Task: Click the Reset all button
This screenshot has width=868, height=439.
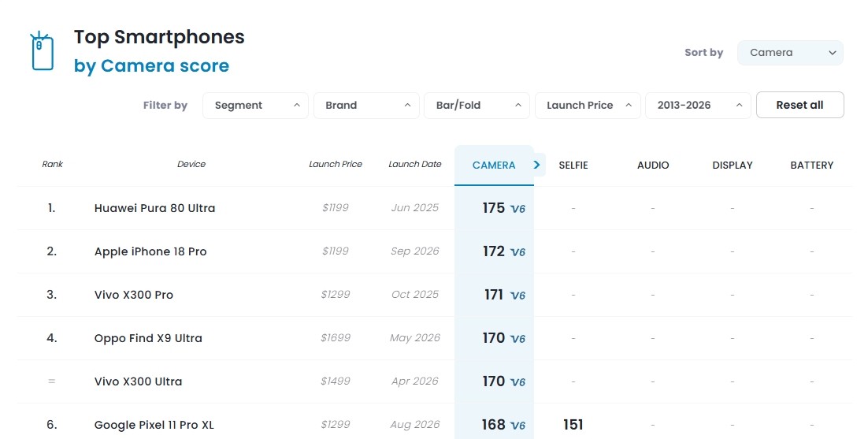Action: pos(800,105)
